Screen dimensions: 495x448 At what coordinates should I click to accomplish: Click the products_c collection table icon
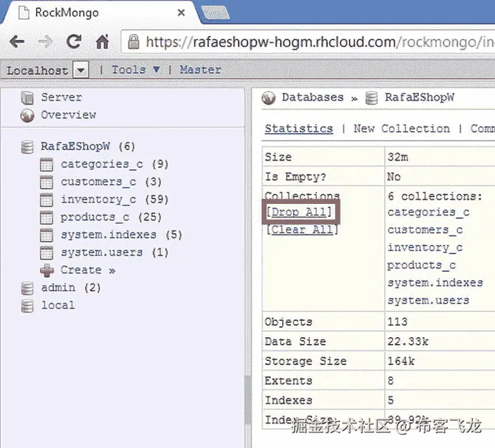tap(46, 218)
